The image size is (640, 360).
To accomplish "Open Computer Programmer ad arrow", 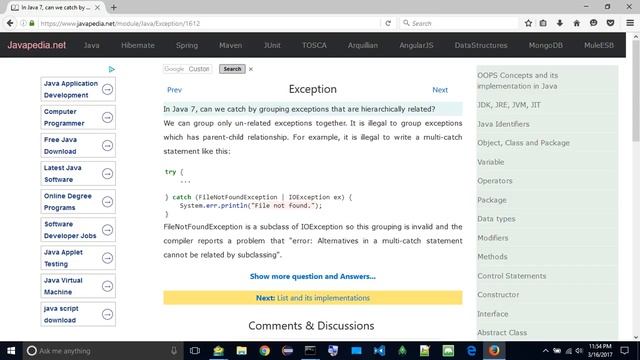I will click(x=107, y=117).
